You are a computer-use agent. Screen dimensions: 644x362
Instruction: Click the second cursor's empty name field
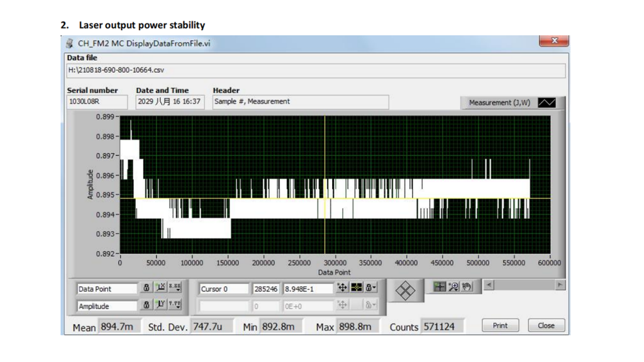pyautogui.click(x=224, y=306)
